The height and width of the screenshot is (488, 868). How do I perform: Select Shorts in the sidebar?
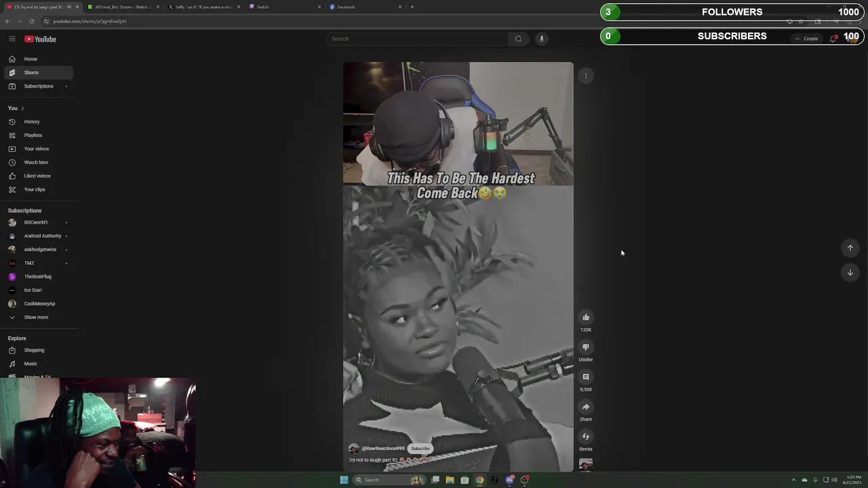pyautogui.click(x=38, y=73)
